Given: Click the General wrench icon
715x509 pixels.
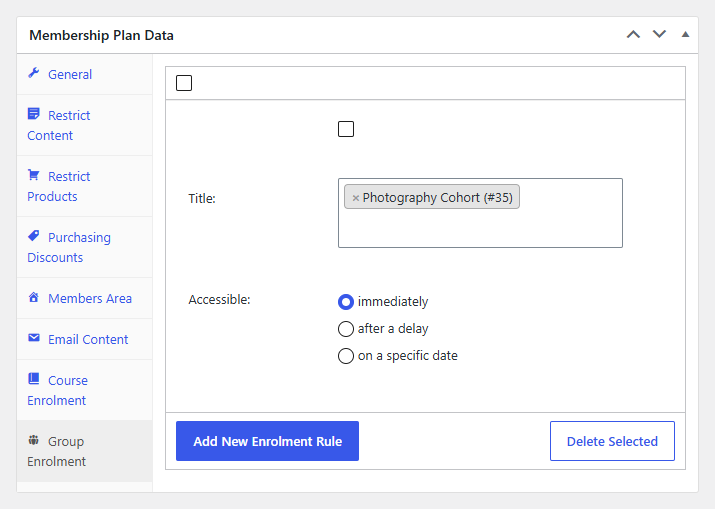Looking at the screenshot, I should (34, 73).
